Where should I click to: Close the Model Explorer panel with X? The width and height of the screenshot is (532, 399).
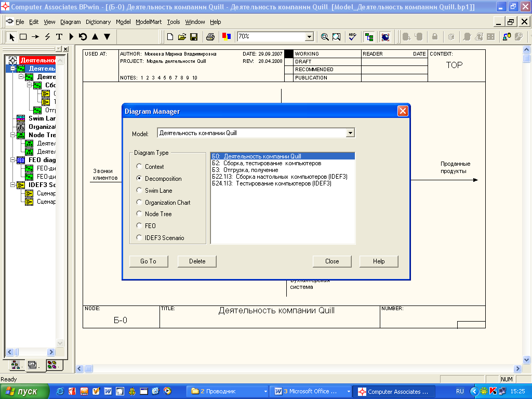tap(65, 49)
